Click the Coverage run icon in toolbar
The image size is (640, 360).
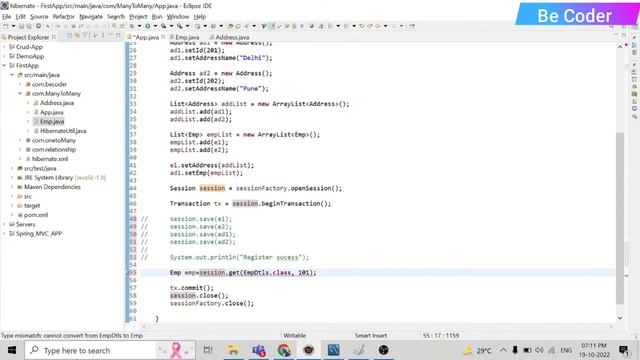click(x=164, y=26)
